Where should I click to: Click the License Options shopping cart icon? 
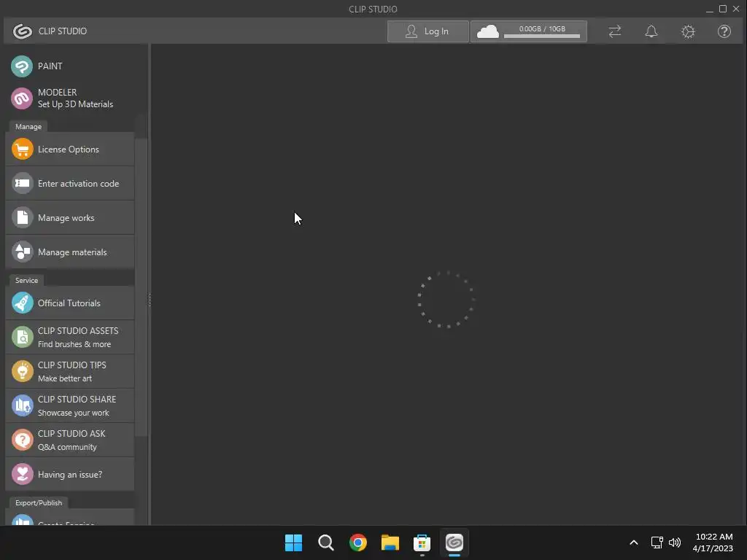click(x=22, y=149)
